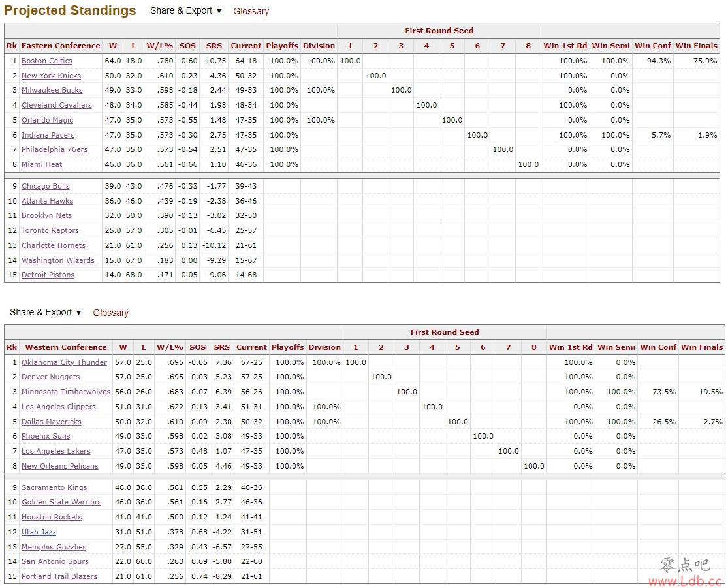Screen dimensions: 728x588
Task: Go to the Minnesota Timberwolves page
Action: 66,392
